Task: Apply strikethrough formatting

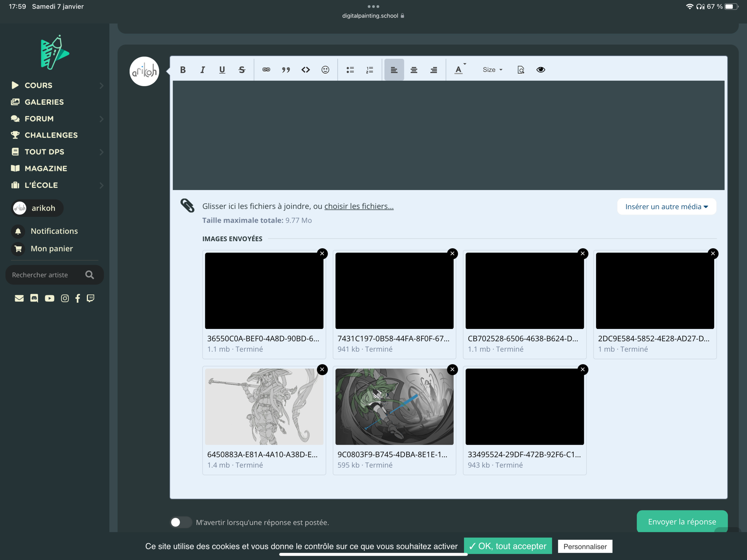Action: (242, 70)
